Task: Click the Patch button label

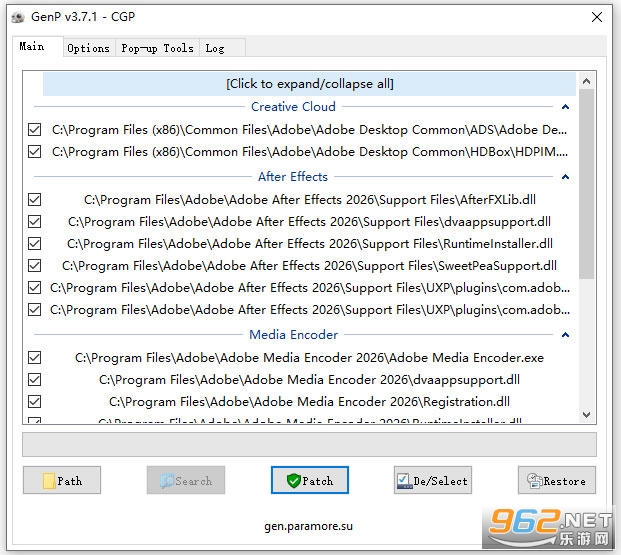Action: click(318, 481)
